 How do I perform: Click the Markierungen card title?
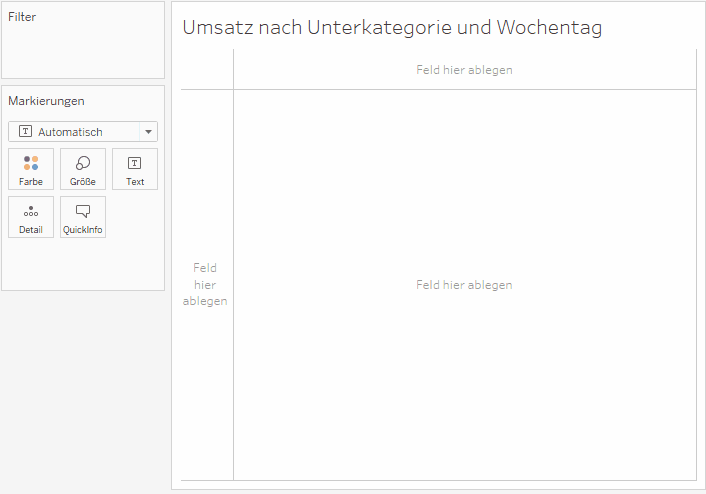46,101
